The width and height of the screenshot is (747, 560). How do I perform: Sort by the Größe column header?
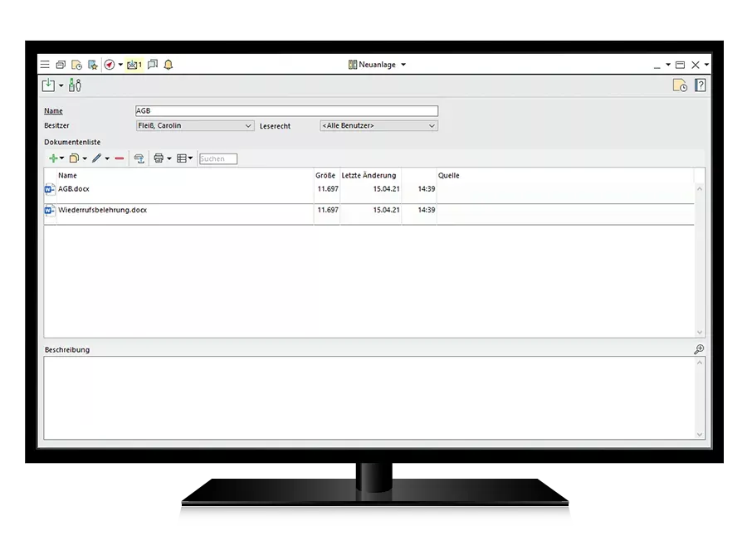325,176
